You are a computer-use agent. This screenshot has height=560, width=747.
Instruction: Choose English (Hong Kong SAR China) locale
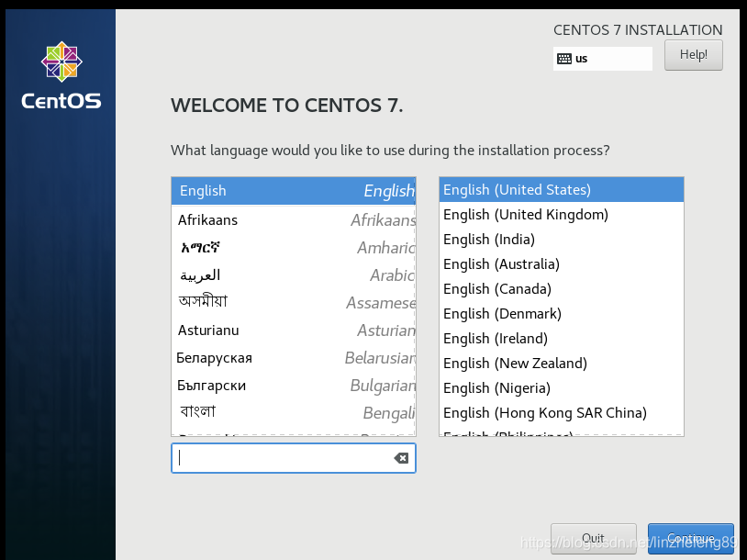[562, 413]
